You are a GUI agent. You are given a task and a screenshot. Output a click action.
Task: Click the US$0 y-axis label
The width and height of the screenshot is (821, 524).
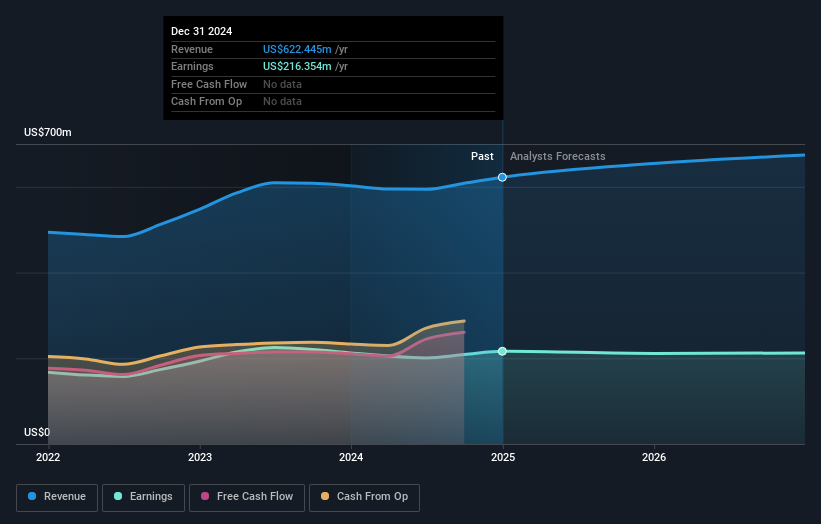pyautogui.click(x=37, y=432)
